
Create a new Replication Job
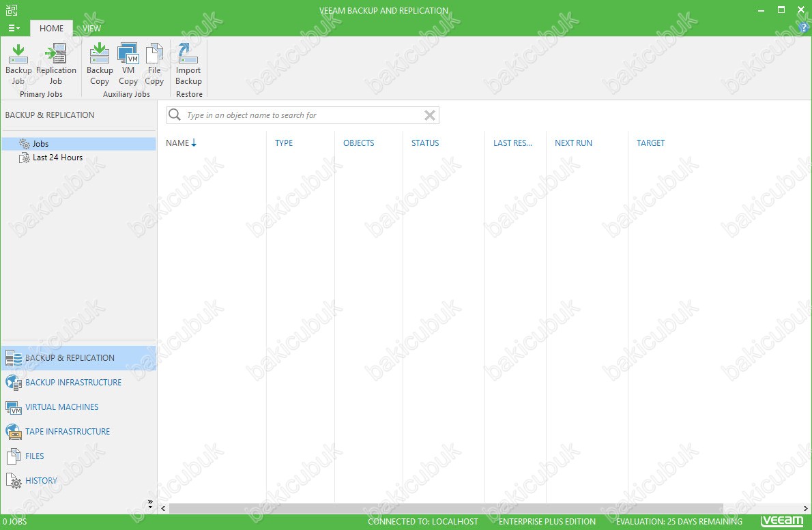pos(56,65)
